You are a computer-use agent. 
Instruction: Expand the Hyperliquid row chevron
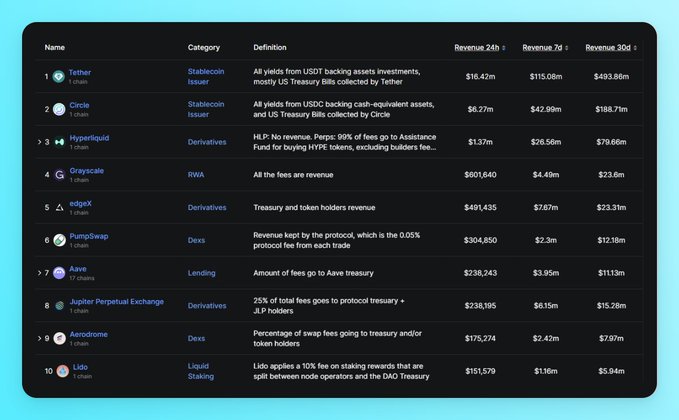39,142
